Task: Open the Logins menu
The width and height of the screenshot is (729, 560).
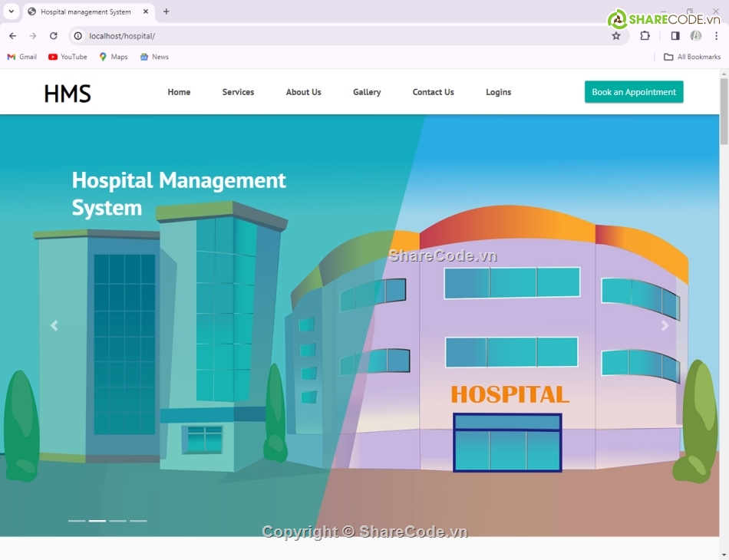Action: [x=498, y=92]
